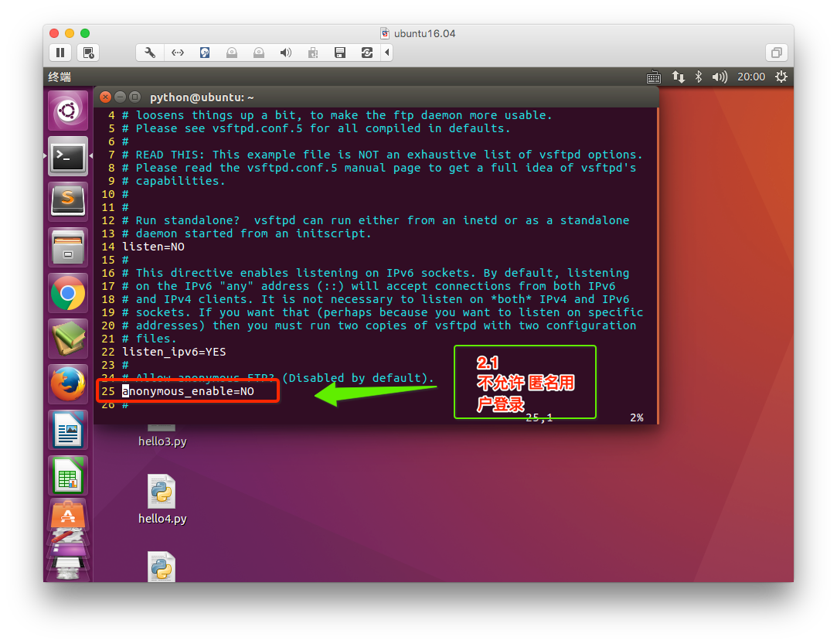This screenshot has height=644, width=837.
Task: Open the network connections indicator menu
Action: click(678, 77)
